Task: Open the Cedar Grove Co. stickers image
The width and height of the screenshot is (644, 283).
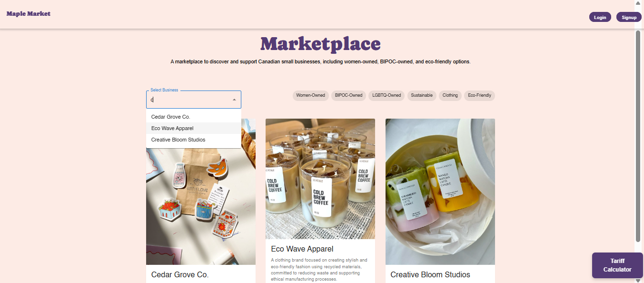Action: pyautogui.click(x=201, y=205)
